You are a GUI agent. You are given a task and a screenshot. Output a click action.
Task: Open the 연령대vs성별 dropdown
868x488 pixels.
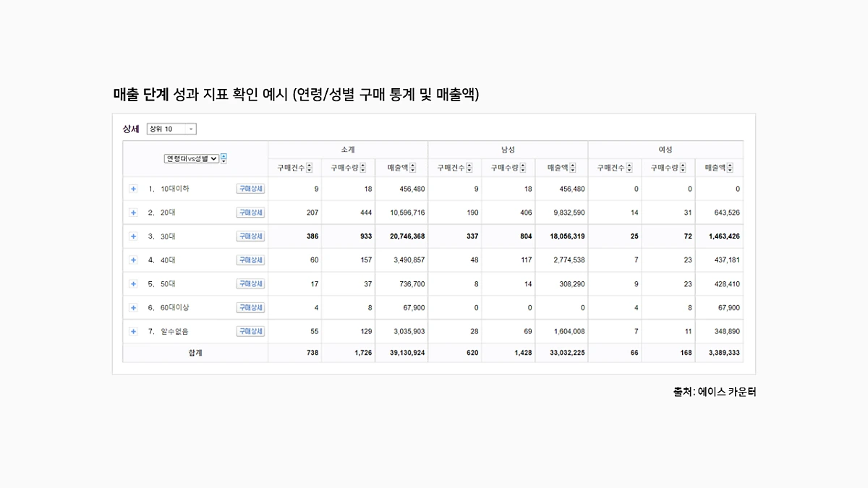(x=191, y=158)
